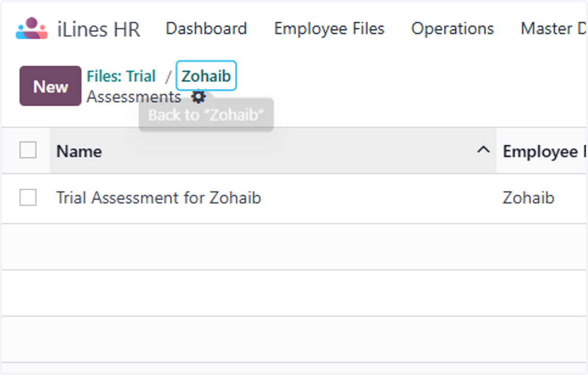Sort using the Name column caret arrow
588x375 pixels.
coord(483,150)
